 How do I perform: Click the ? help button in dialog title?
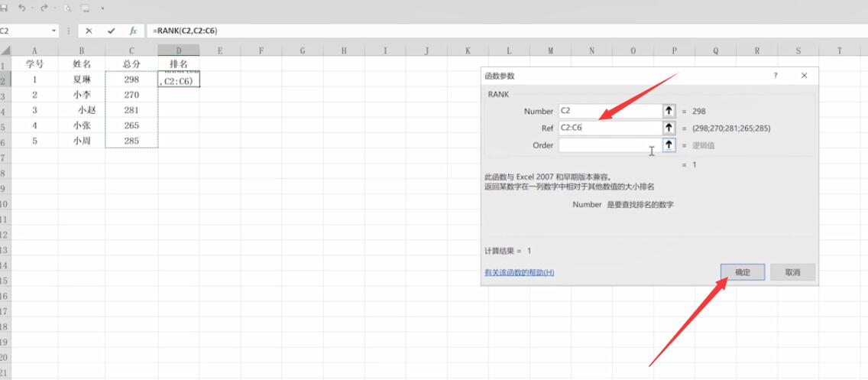775,76
